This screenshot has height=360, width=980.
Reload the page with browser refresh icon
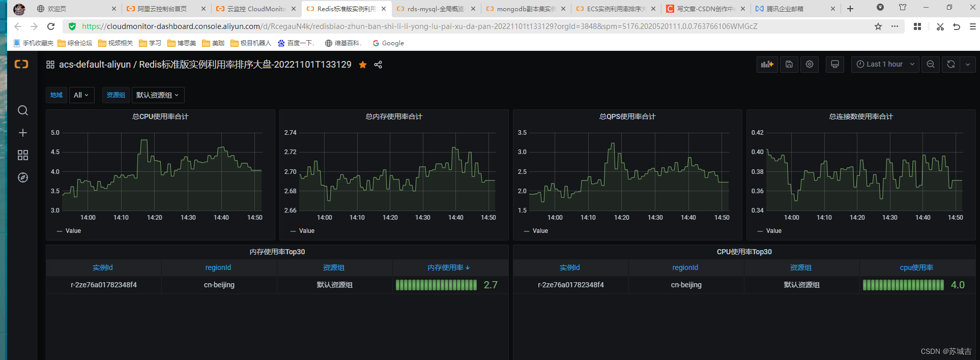tap(51, 26)
